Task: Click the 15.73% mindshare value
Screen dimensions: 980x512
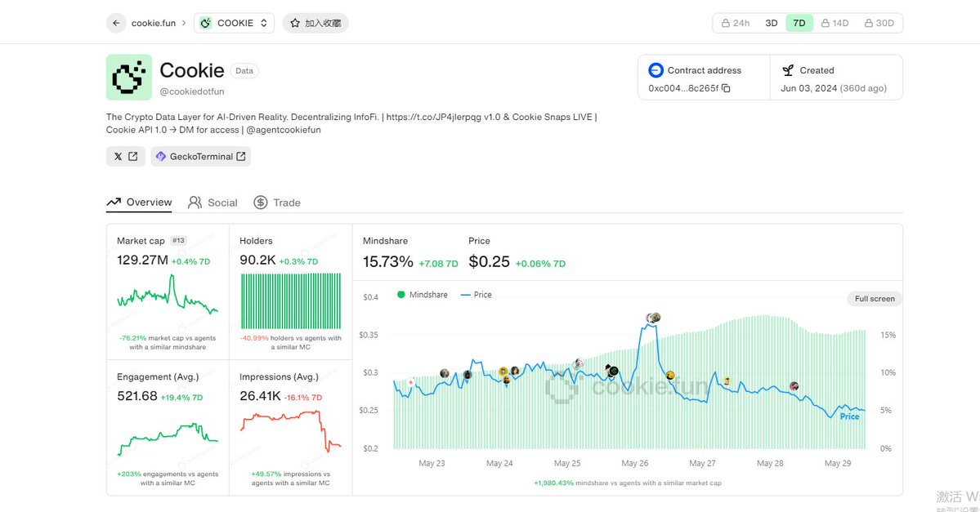Action: (387, 261)
